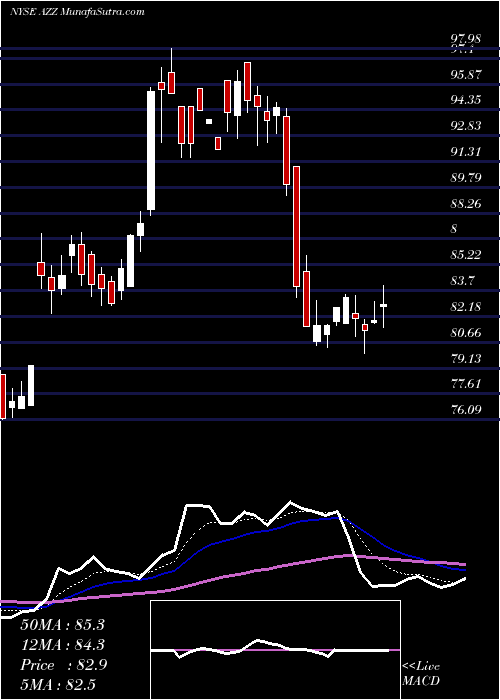The width and height of the screenshot is (500, 700).
Task: Click the last candlestick on the right
Action: [383, 305]
